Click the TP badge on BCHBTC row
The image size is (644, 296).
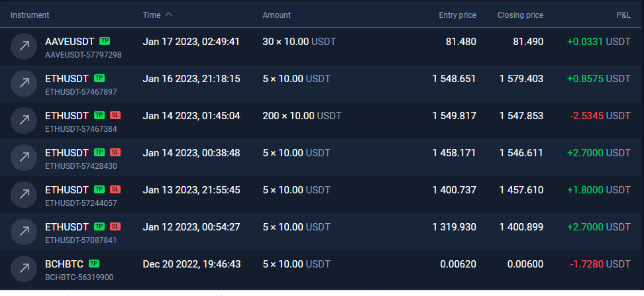94,264
